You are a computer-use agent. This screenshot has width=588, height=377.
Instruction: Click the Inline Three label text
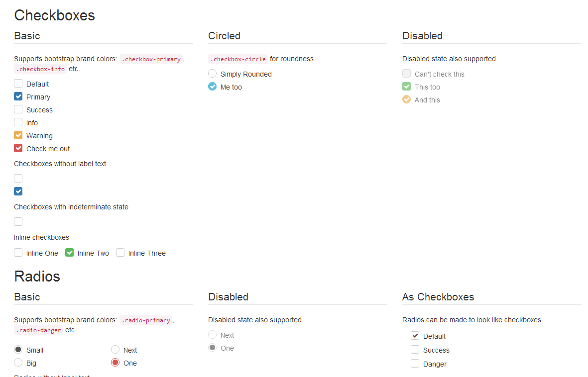[147, 253]
